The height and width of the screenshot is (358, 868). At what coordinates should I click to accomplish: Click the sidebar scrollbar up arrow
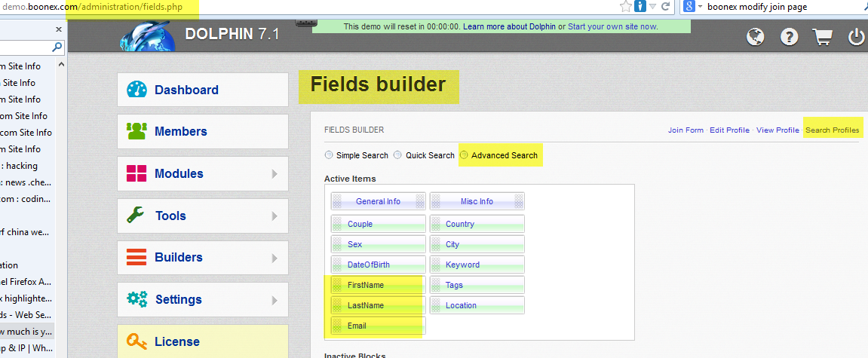pos(61,63)
